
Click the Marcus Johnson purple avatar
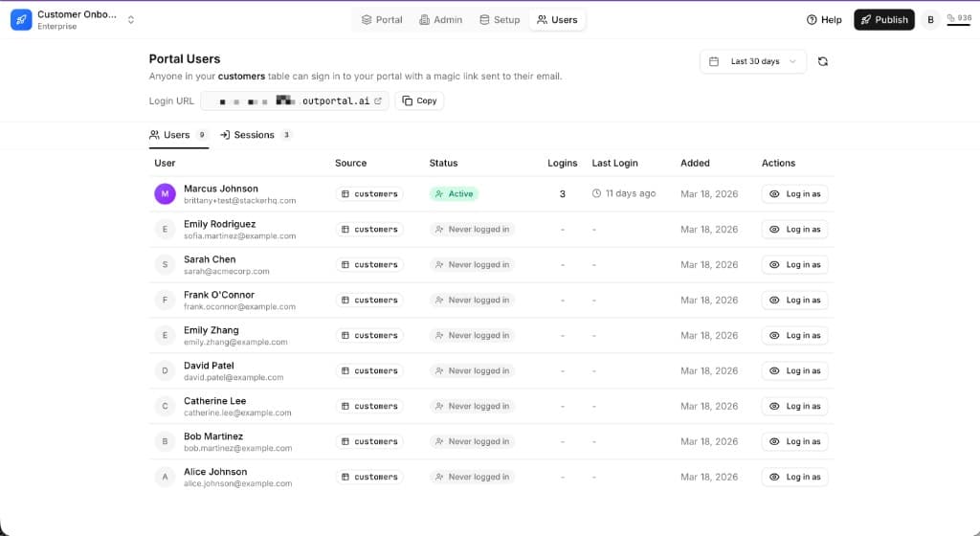click(165, 193)
